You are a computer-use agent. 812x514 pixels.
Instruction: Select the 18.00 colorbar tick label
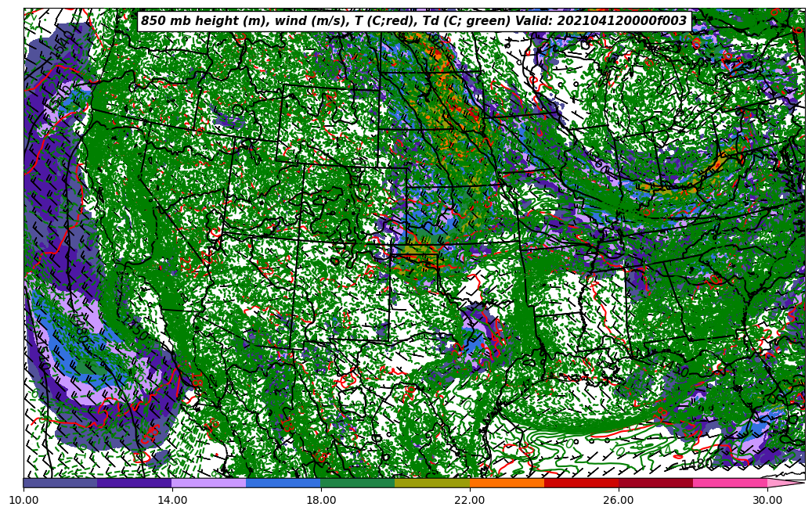pos(321,500)
